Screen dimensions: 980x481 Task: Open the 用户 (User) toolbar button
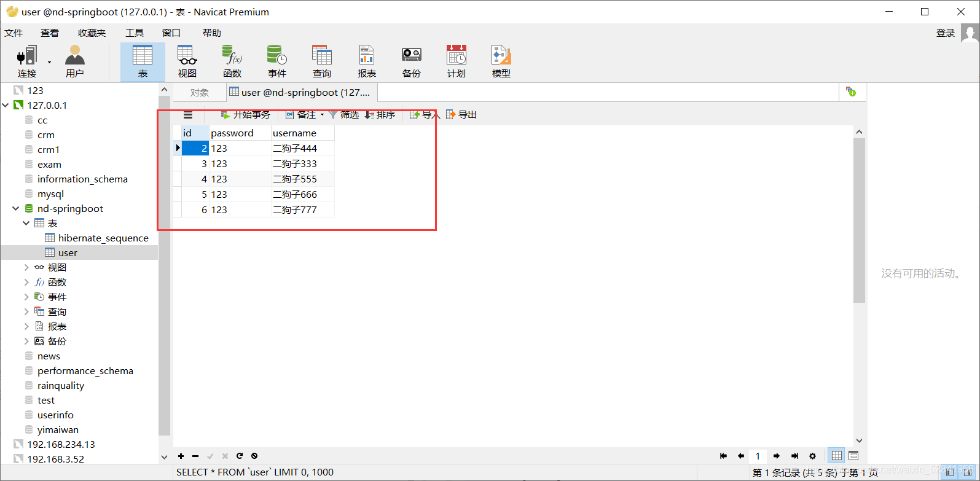(74, 62)
